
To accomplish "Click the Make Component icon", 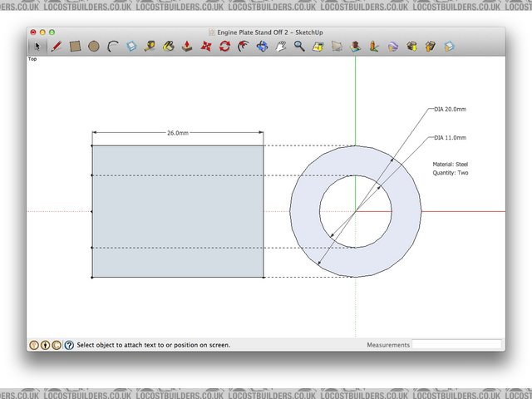I will pos(131,47).
